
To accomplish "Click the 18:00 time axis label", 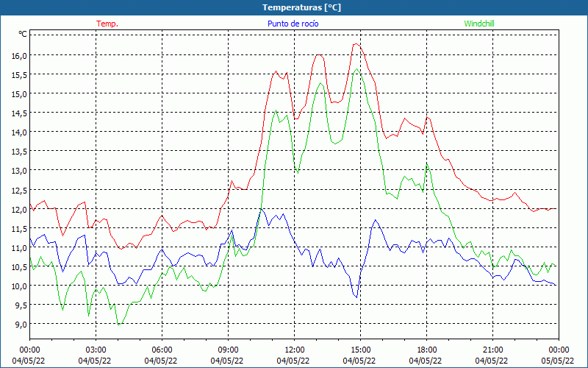I will (427, 350).
